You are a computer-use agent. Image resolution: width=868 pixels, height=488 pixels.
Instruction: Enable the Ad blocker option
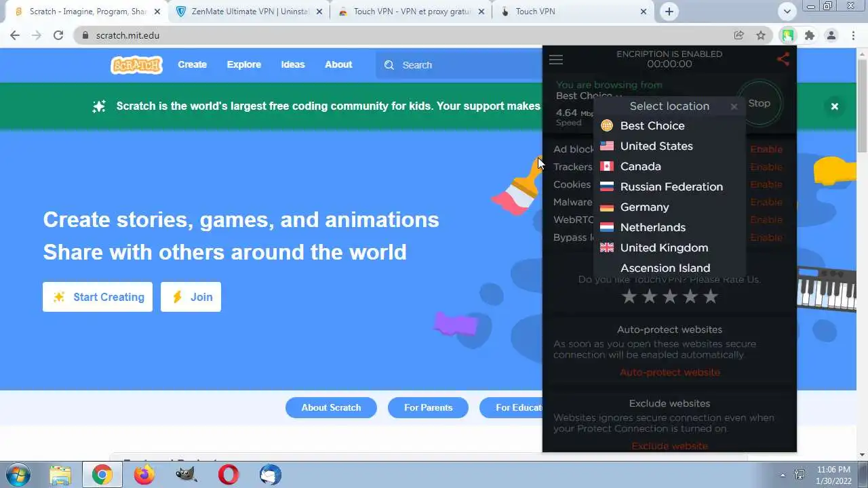[766, 149]
